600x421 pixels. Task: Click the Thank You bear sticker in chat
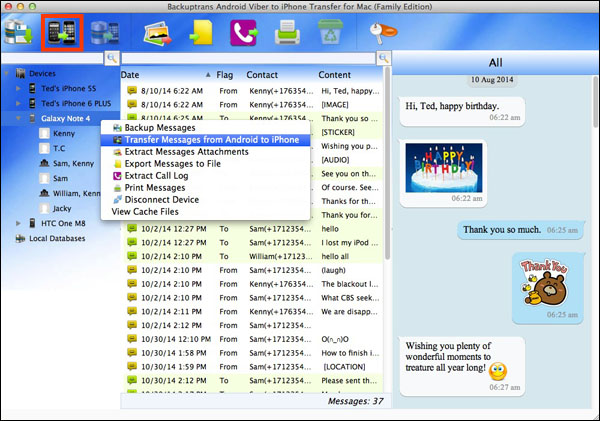(x=544, y=283)
